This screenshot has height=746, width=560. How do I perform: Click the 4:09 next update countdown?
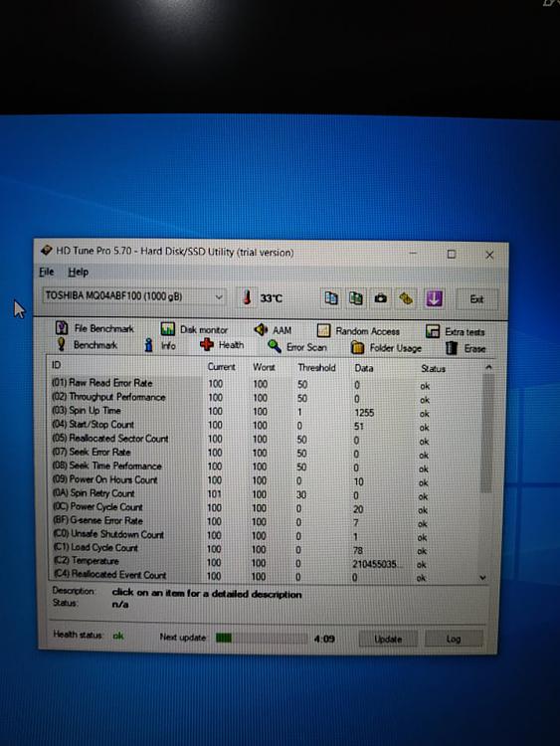coord(324,639)
